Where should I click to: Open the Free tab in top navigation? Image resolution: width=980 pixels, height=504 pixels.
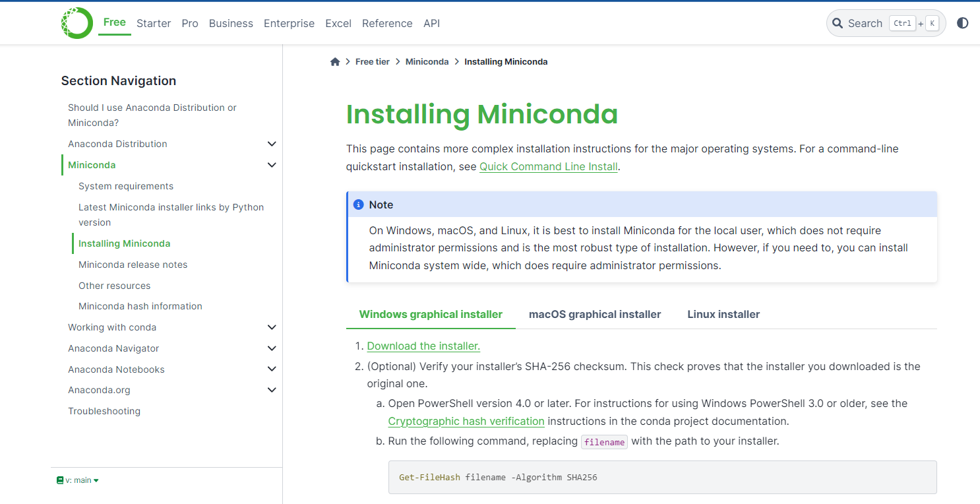[x=115, y=22]
